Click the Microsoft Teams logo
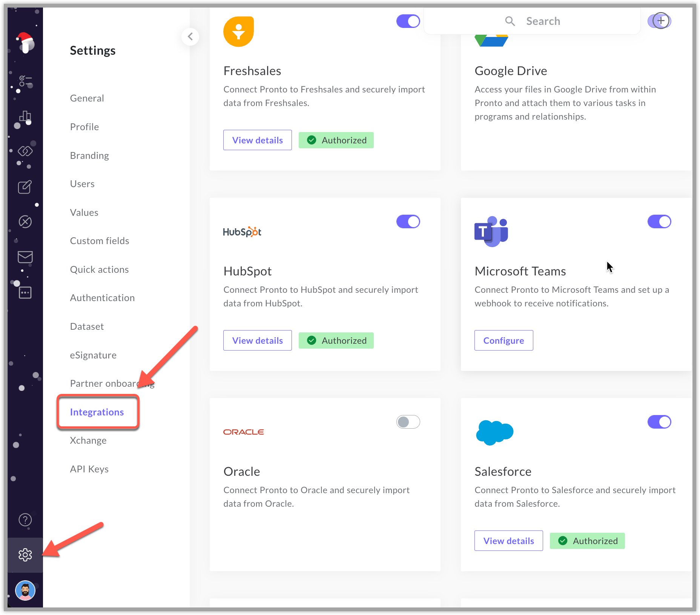The height and width of the screenshot is (615, 700). coord(491,231)
